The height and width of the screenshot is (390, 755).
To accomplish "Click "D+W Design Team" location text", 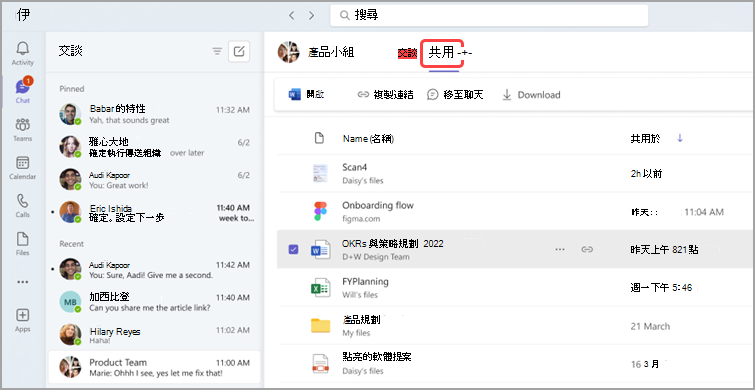I will click(376, 257).
